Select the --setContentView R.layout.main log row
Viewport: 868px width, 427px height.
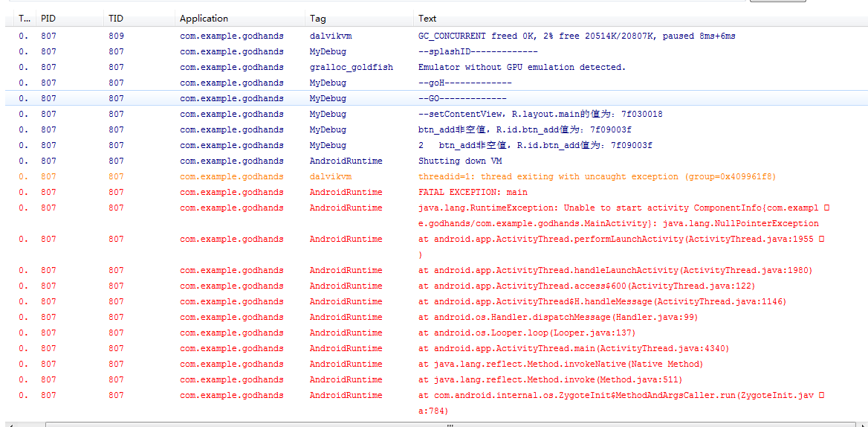[540, 114]
